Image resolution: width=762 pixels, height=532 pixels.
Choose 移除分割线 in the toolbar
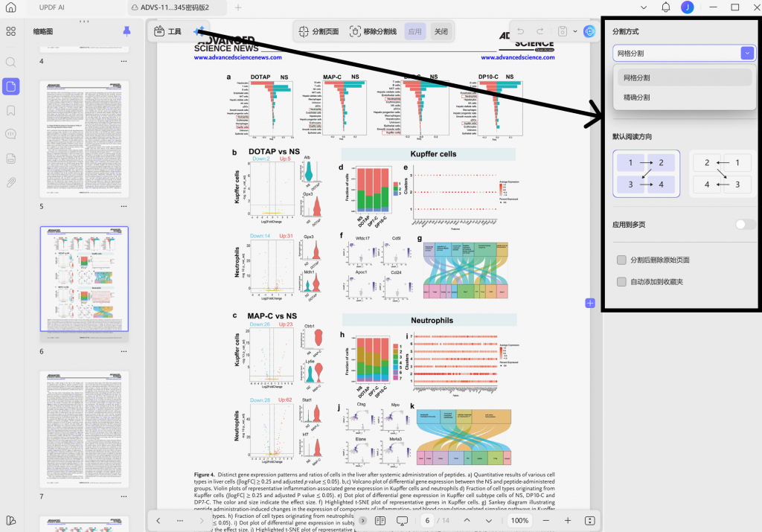[x=374, y=31]
